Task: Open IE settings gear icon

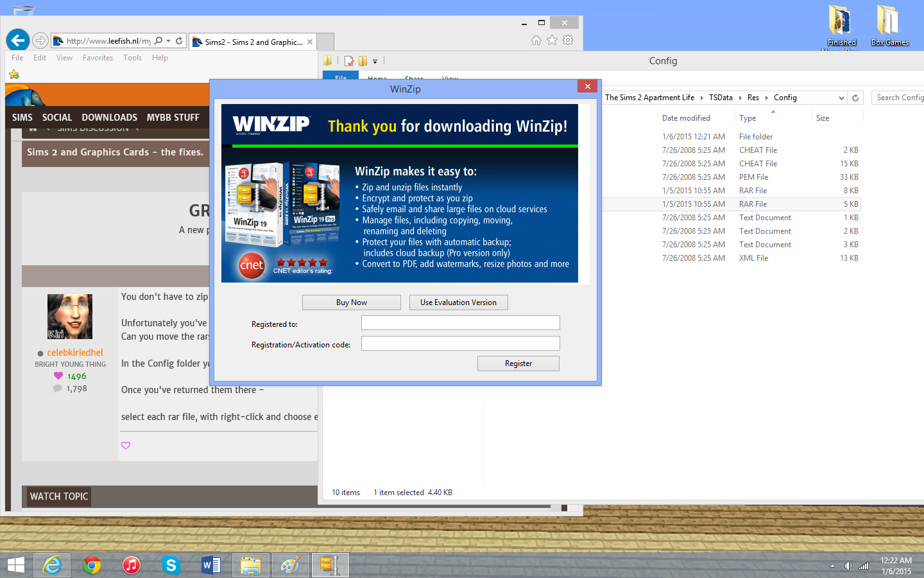Action: 568,40
